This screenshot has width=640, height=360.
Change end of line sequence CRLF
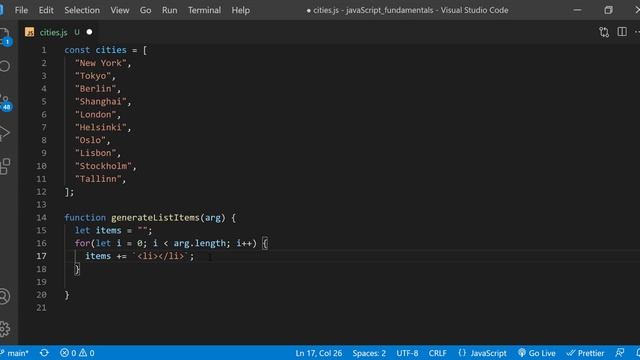(437, 353)
